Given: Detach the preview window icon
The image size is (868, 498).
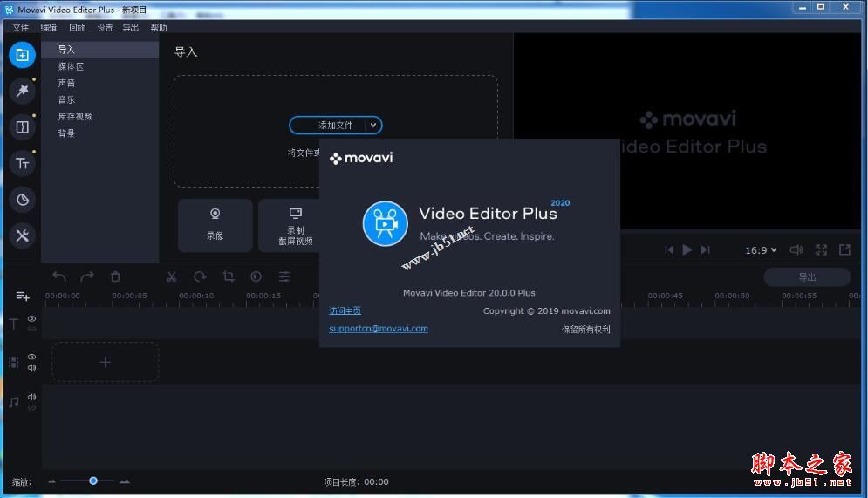Looking at the screenshot, I should click(844, 250).
